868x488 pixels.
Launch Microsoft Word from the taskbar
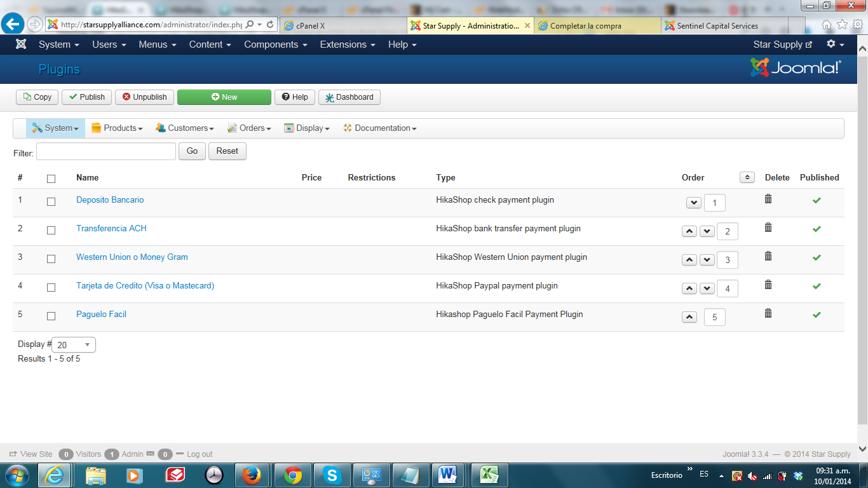[x=449, y=475]
